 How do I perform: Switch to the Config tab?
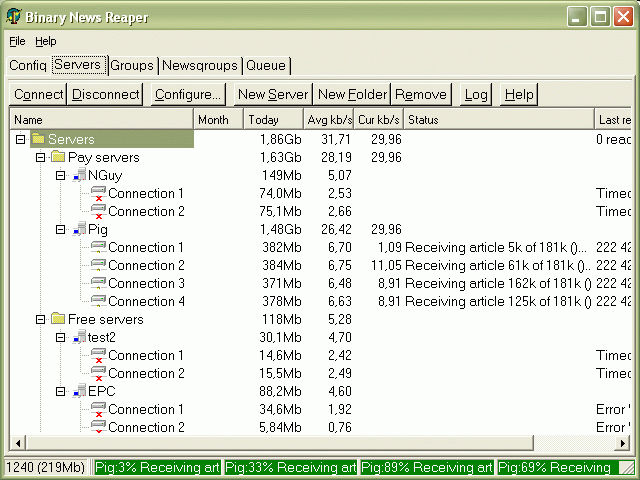[28, 65]
